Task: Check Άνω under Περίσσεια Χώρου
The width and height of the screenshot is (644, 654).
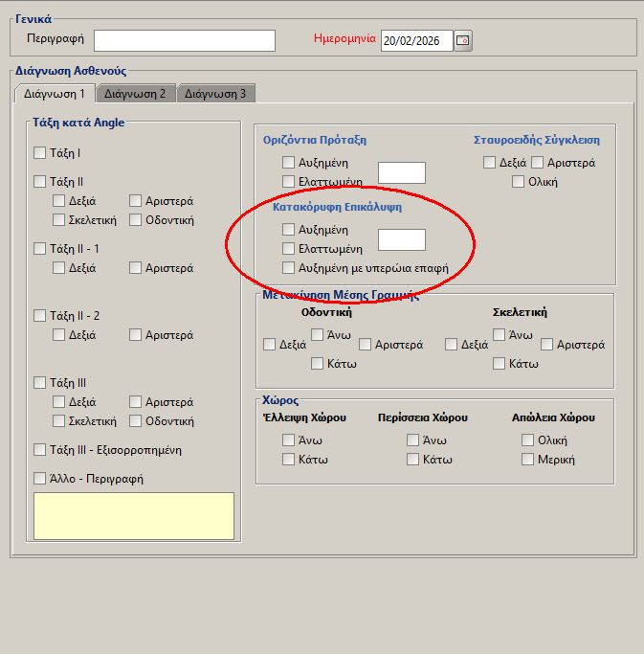Action: tap(413, 440)
